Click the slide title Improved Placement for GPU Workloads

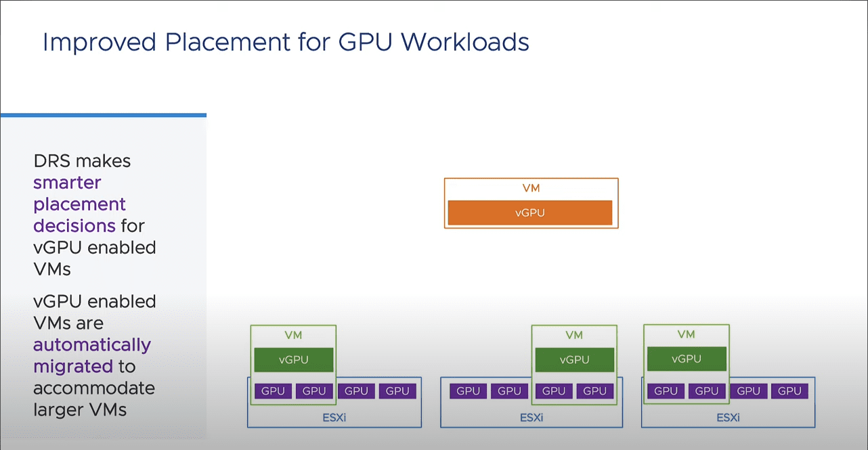pos(286,42)
